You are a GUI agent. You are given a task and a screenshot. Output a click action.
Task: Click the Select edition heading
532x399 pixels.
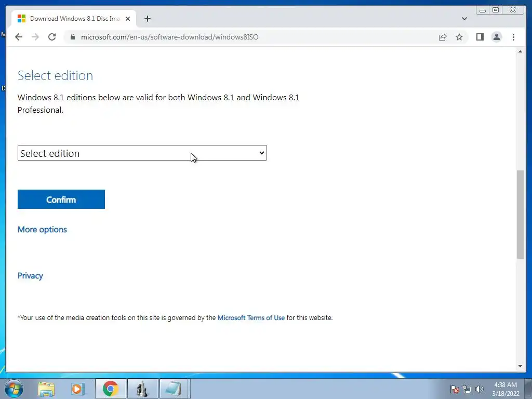55,75
